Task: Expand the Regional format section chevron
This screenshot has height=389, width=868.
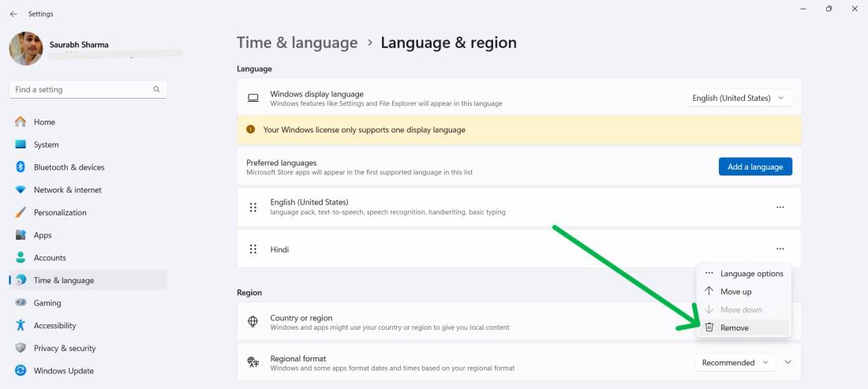Action: point(788,362)
